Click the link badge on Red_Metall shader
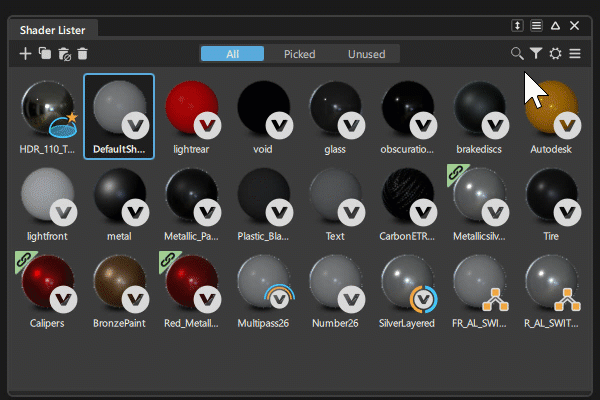 (x=168, y=260)
